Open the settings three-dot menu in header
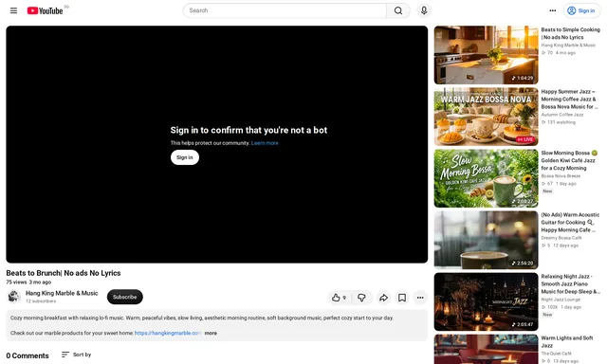The height and width of the screenshot is (364, 607). pyautogui.click(x=552, y=10)
